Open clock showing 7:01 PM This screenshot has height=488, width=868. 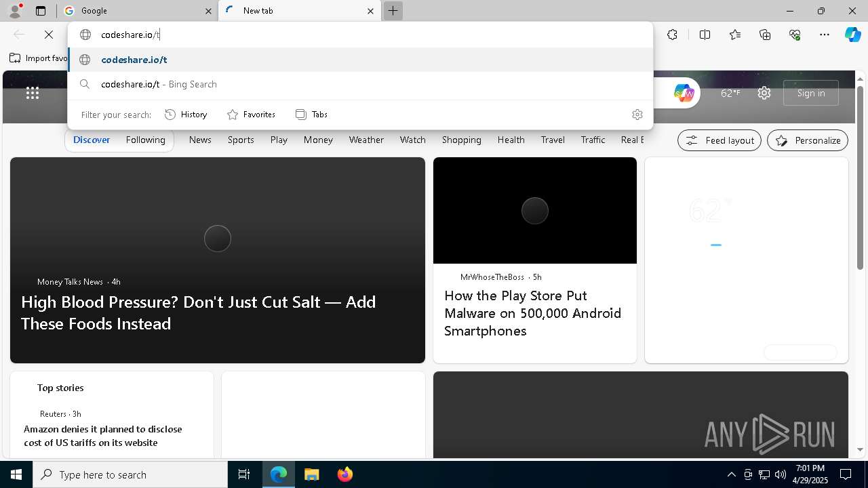pyautogui.click(x=810, y=474)
